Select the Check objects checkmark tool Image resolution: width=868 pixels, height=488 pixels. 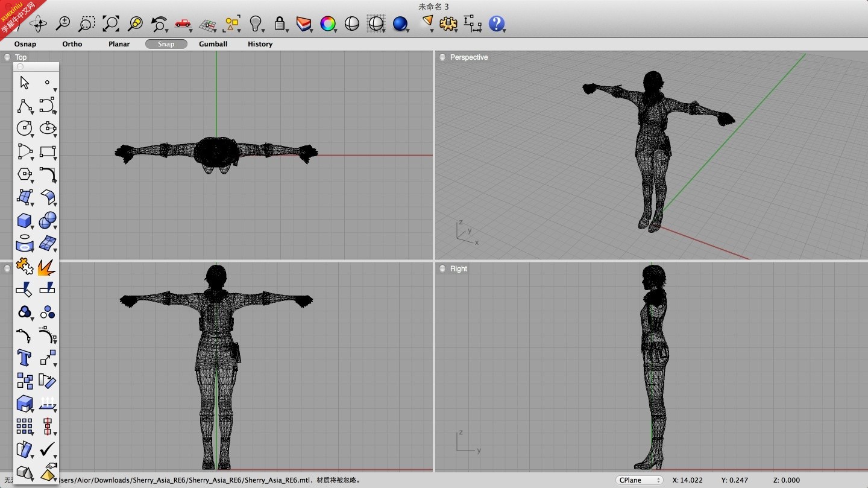tap(48, 449)
